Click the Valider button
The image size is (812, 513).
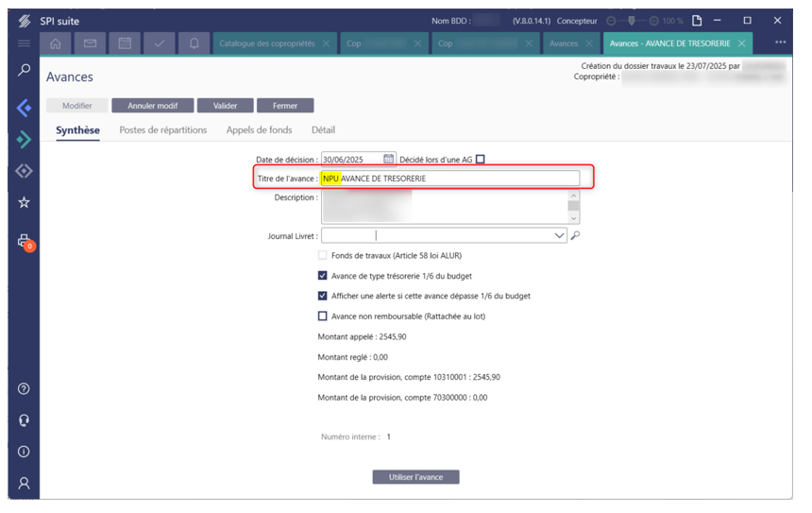click(226, 106)
